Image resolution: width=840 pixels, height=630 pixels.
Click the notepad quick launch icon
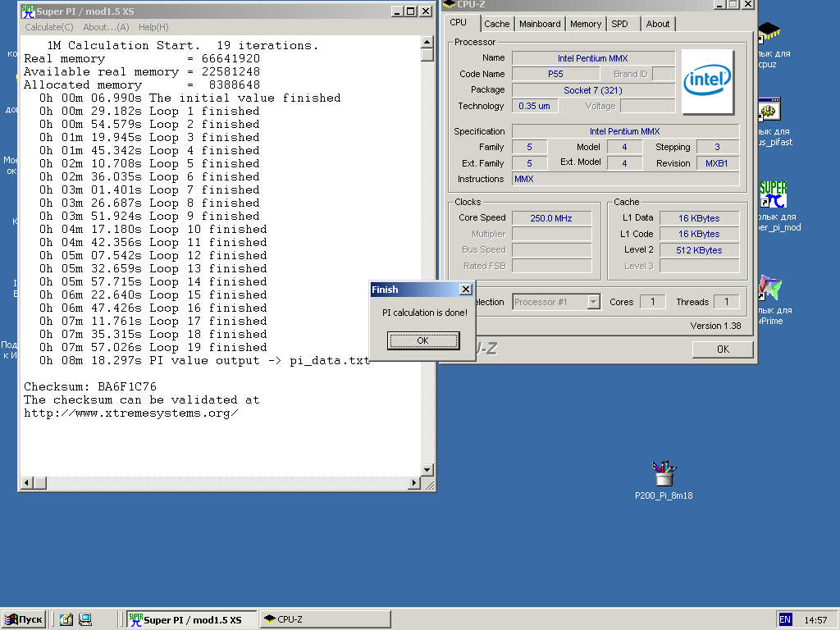66,619
